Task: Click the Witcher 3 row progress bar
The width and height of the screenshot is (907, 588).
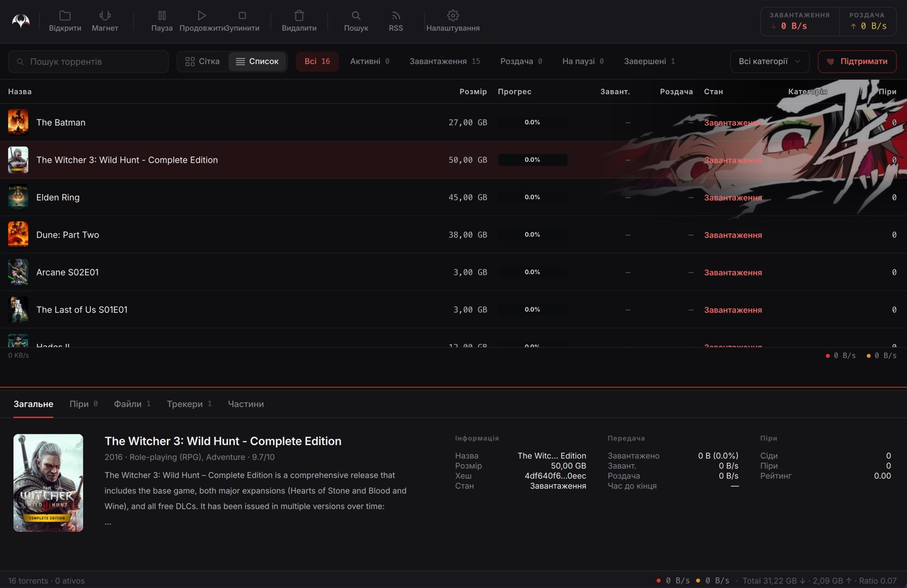Action: [532, 160]
